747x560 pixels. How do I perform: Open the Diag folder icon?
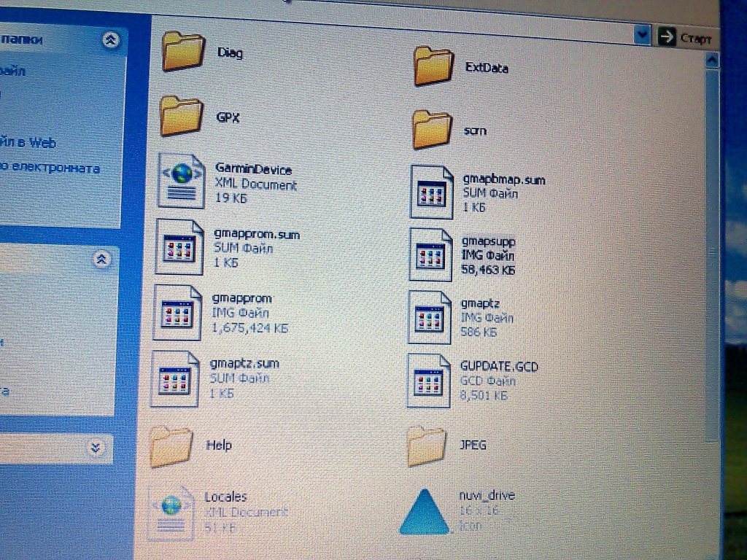pyautogui.click(x=183, y=51)
